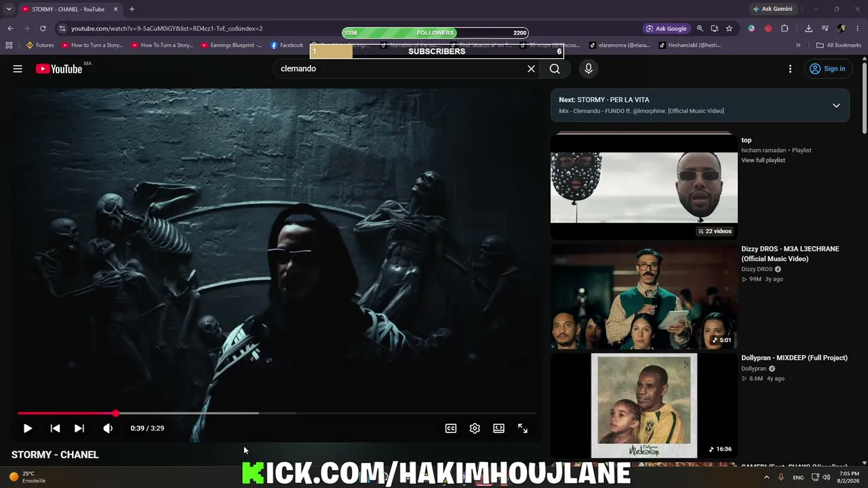Image resolution: width=868 pixels, height=488 pixels.
Task: Open Dollypran - MIXDEEP video title
Action: click(x=794, y=358)
